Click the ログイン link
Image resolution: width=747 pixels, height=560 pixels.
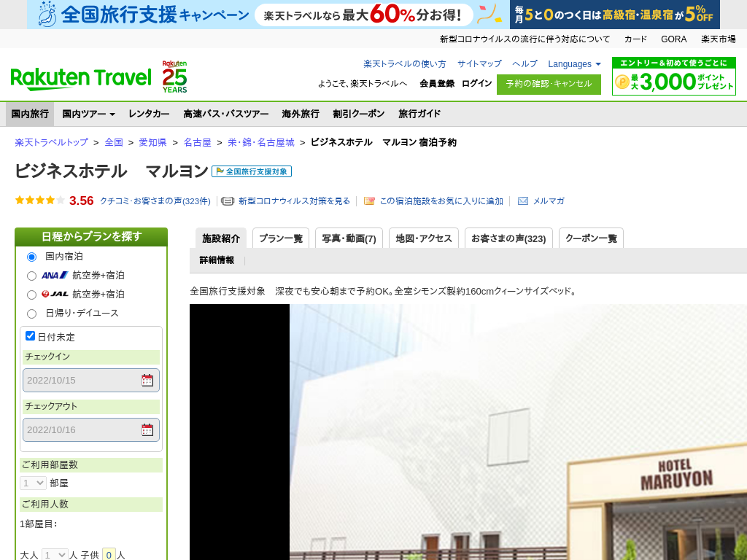pyautogui.click(x=476, y=83)
